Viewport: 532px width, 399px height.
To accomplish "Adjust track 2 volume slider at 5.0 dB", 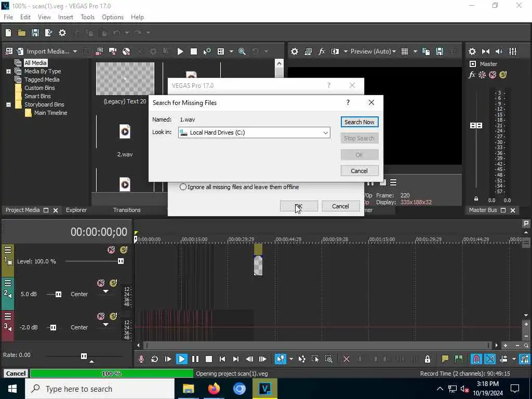I will (58, 294).
